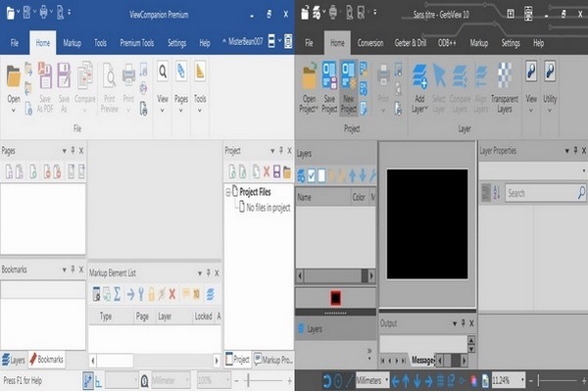The width and height of the screenshot is (588, 392).
Task: Pin the Project panel in ViewCompanion
Action: click(281, 150)
